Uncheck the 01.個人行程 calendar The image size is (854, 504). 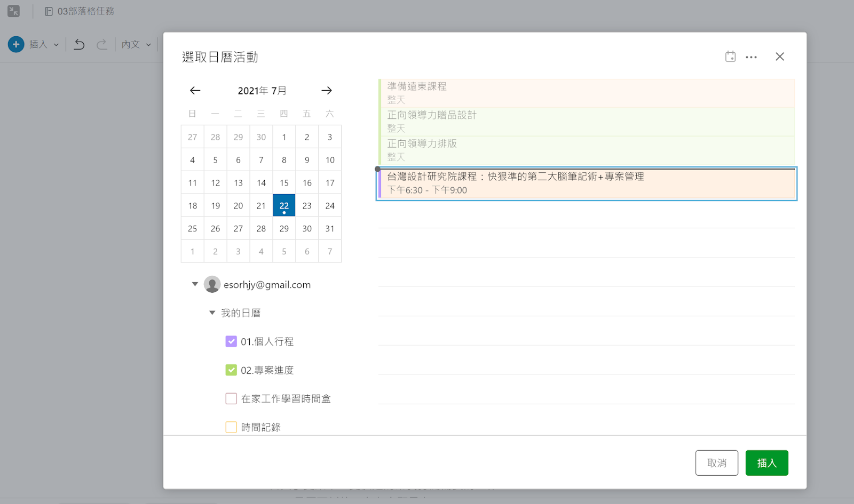point(231,341)
